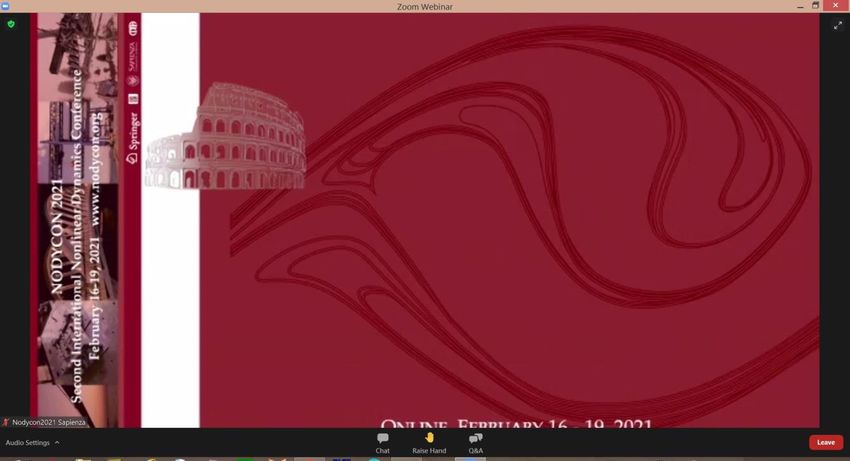This screenshot has width=850, height=461.
Task: Close the Zoom Webinar window
Action: 836,5
